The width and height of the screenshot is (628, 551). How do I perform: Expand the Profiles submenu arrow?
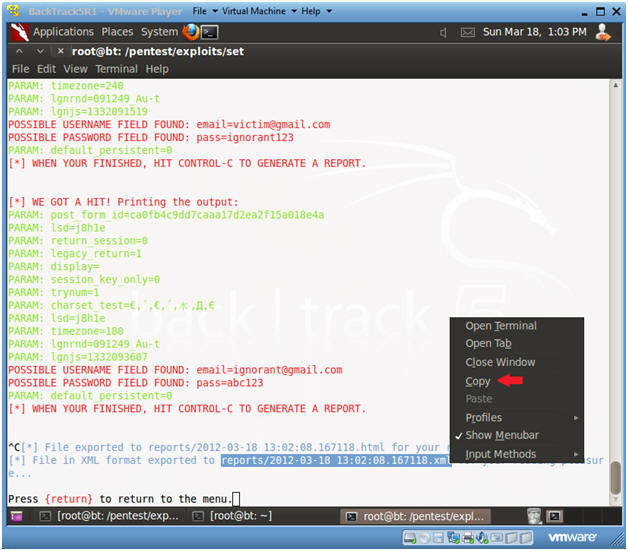[x=576, y=418]
